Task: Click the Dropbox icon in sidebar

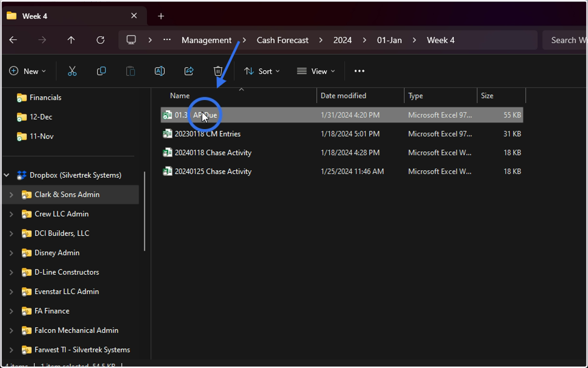Action: pos(22,175)
